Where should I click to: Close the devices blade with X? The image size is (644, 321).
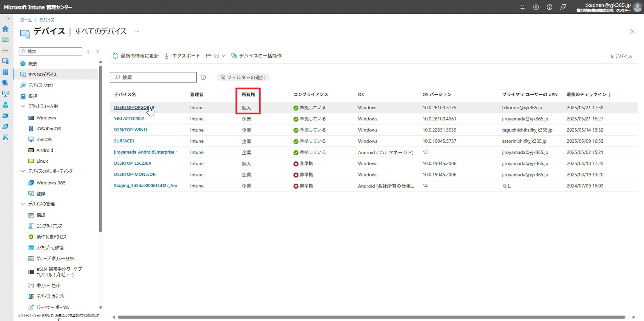point(632,32)
